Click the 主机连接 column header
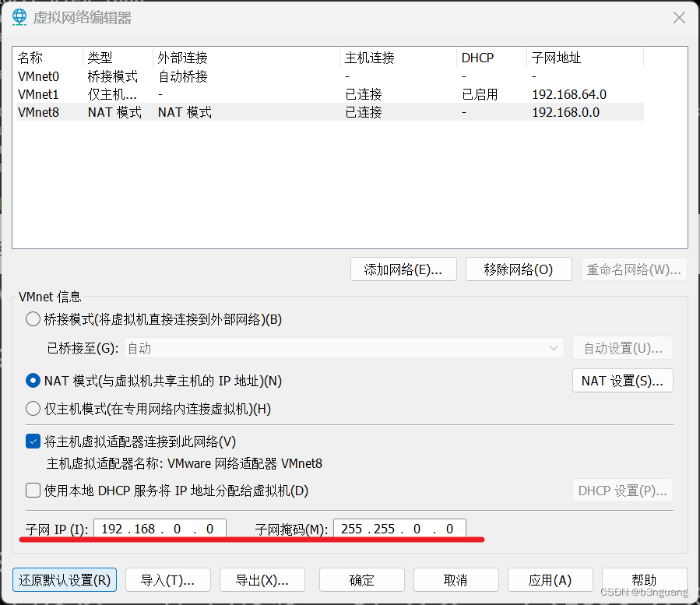Image resolution: width=700 pixels, height=605 pixels. tap(399, 58)
